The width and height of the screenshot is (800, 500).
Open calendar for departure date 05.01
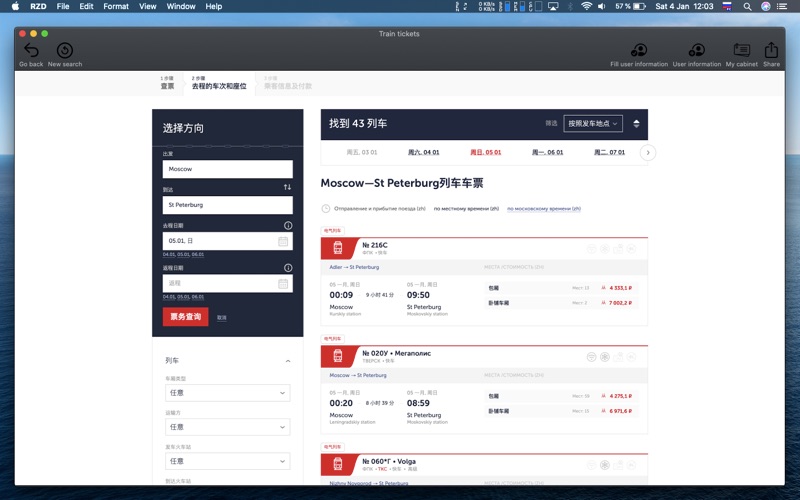coord(283,241)
